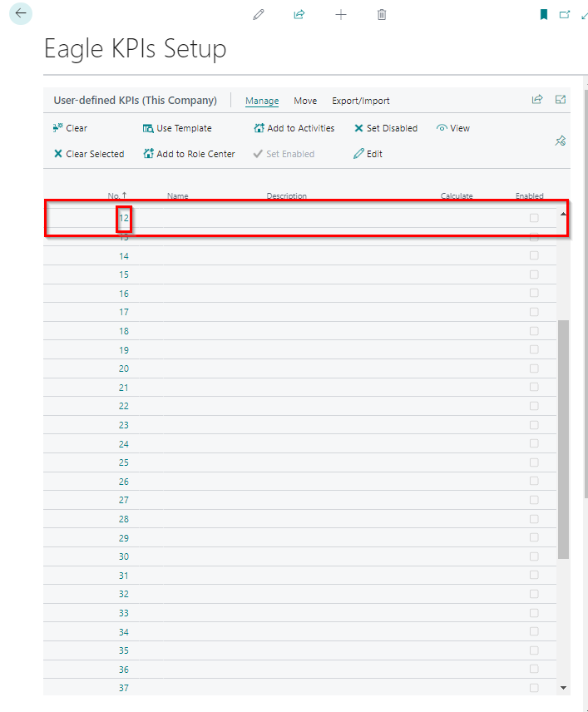Viewport: 588px width, 712px height.
Task: Toggle Enabled checkbox for row 32
Action: click(534, 594)
